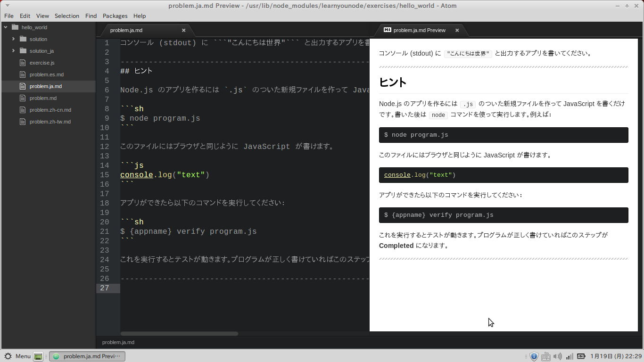Click the solution folder icon
644x362 pixels.
pos(23,39)
